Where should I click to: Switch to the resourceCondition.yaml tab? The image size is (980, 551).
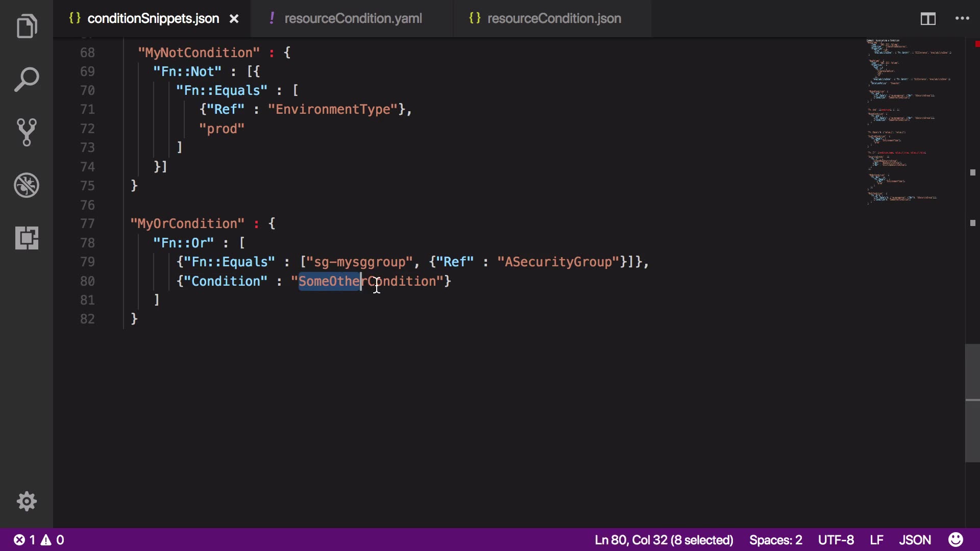(353, 19)
